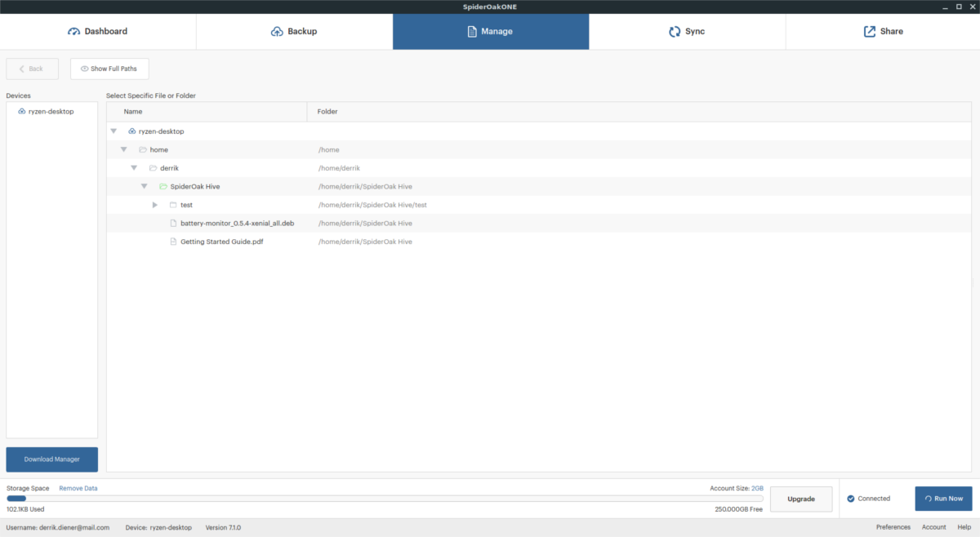Click the battery-monitor deb file icon

tap(173, 224)
